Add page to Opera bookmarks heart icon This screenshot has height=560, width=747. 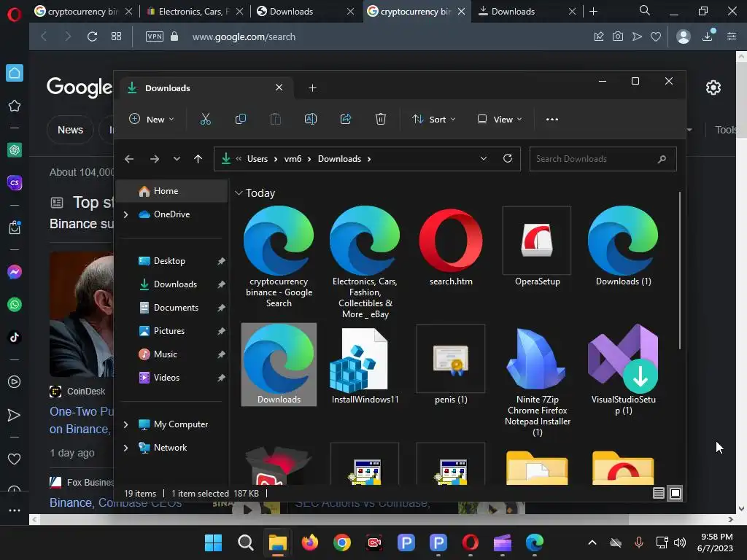point(656,36)
